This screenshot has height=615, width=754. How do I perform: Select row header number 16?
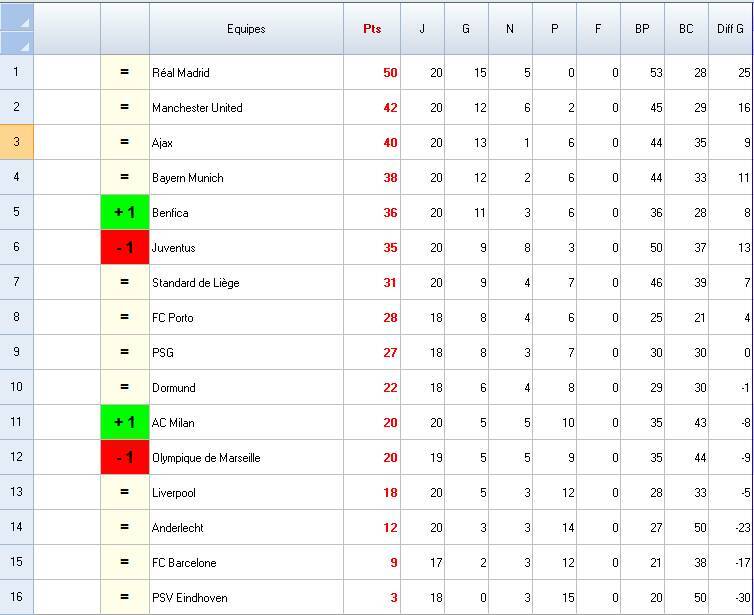[17, 597]
